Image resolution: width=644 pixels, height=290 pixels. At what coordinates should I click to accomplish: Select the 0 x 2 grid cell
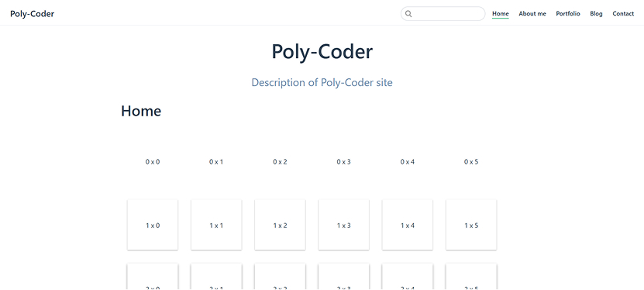(280, 162)
